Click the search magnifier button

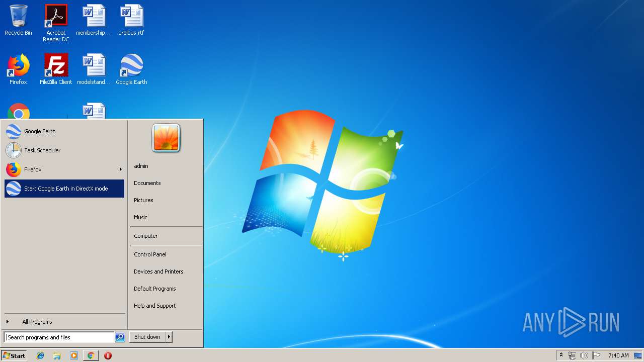pos(120,337)
